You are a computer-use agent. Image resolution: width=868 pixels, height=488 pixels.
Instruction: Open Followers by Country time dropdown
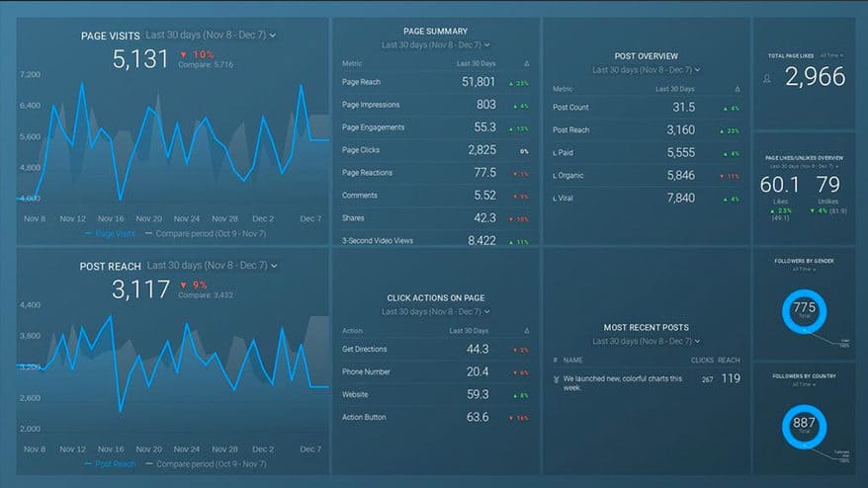[804, 384]
